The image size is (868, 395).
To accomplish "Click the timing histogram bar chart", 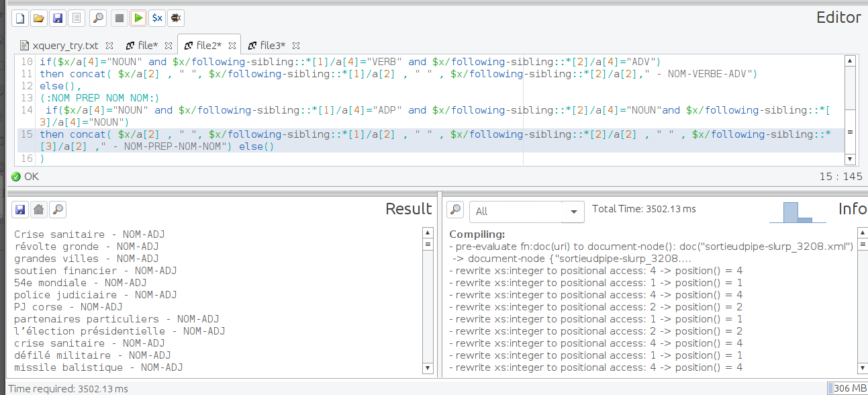I will tap(798, 212).
